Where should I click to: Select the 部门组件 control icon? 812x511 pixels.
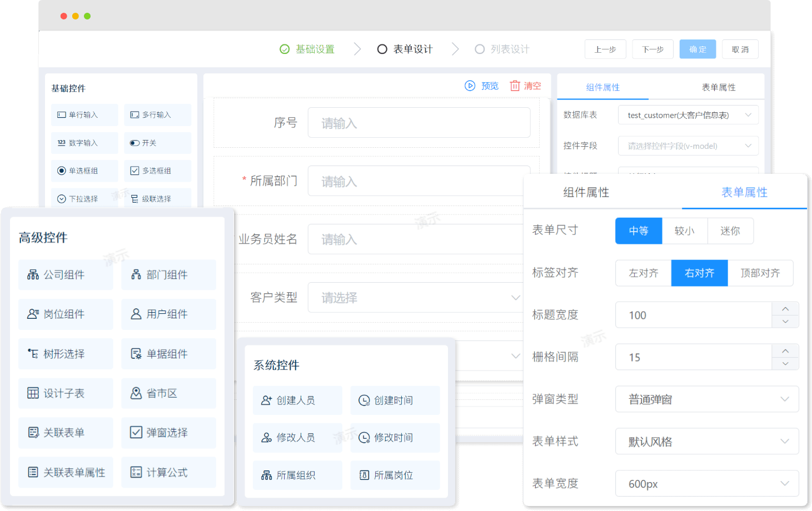click(x=136, y=274)
